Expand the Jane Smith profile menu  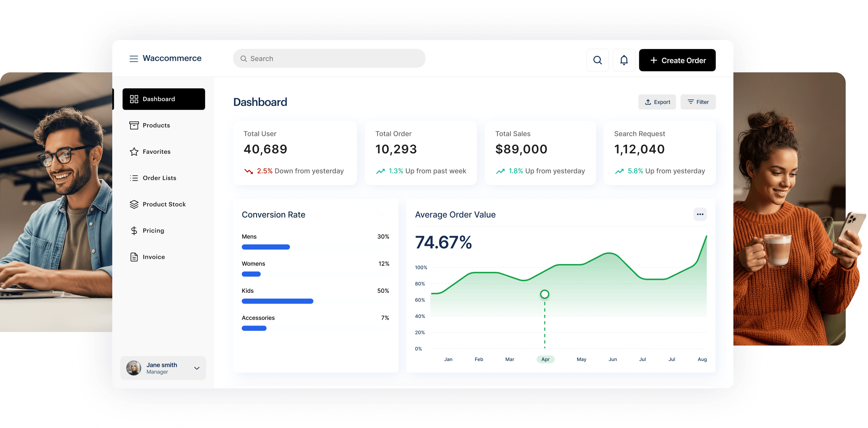pos(197,368)
